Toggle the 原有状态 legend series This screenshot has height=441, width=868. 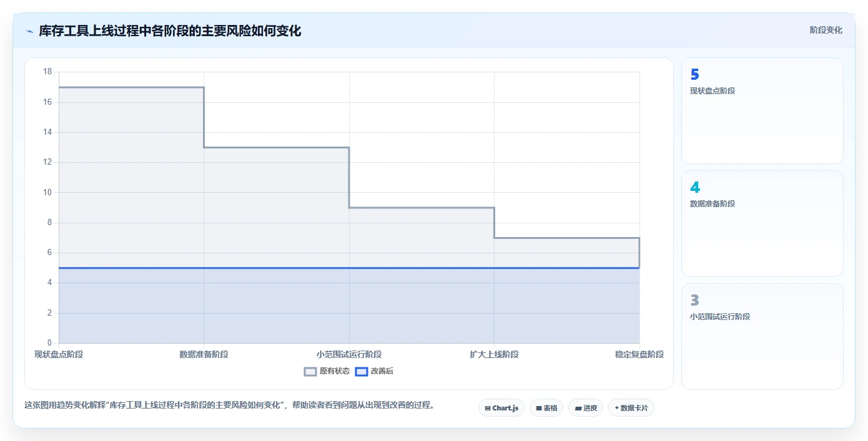[x=327, y=371]
